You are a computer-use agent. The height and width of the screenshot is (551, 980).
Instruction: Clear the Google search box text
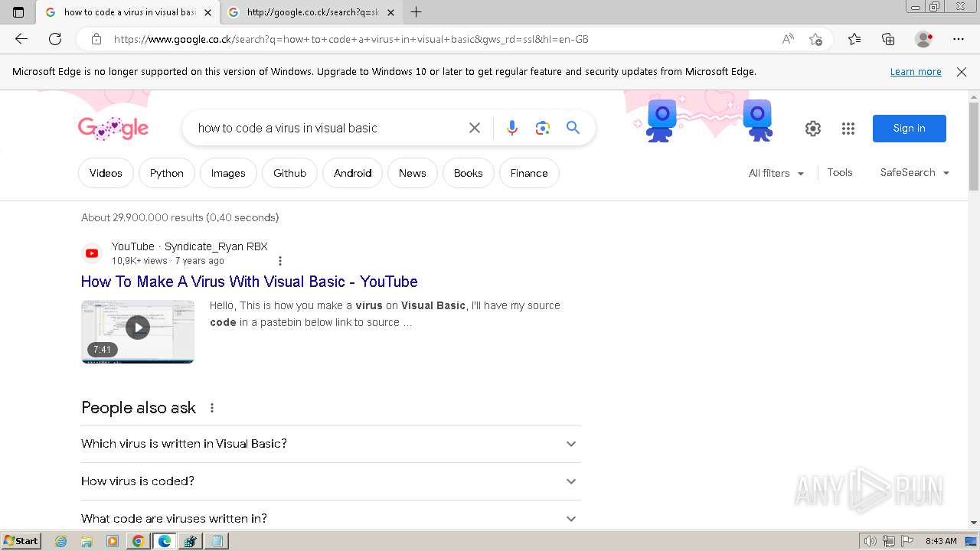pyautogui.click(x=475, y=128)
